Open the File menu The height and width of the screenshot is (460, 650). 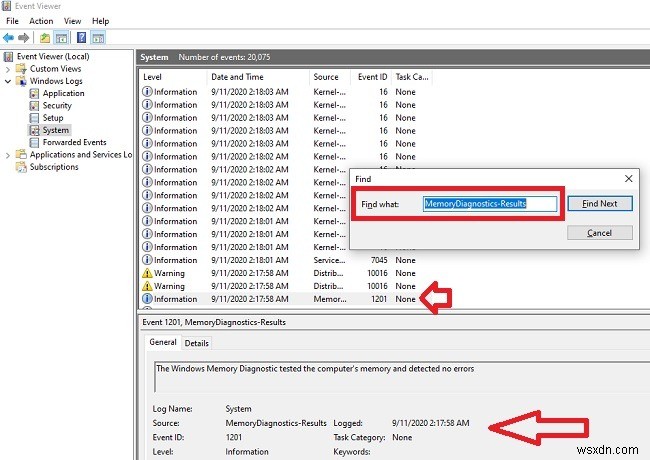pos(12,21)
